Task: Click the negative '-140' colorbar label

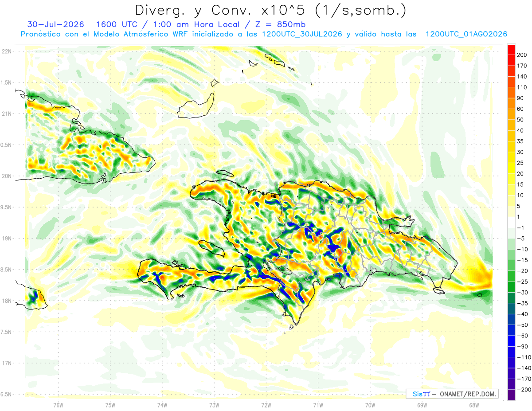Action: [525, 368]
